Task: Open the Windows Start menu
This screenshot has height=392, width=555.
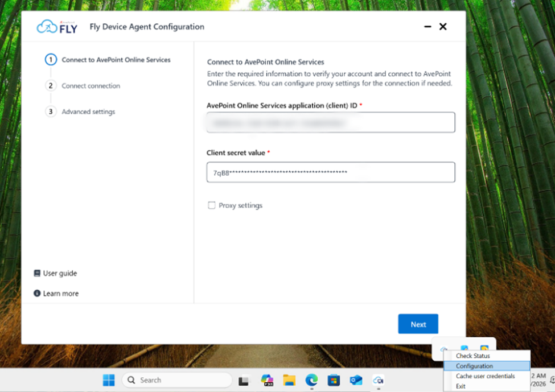Action: [109, 380]
